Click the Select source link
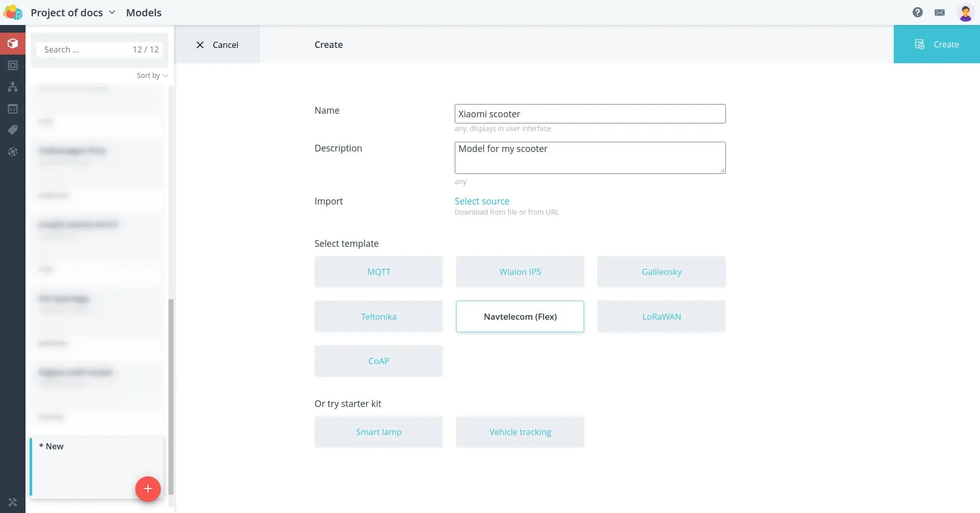The height and width of the screenshot is (513, 980). tap(481, 201)
